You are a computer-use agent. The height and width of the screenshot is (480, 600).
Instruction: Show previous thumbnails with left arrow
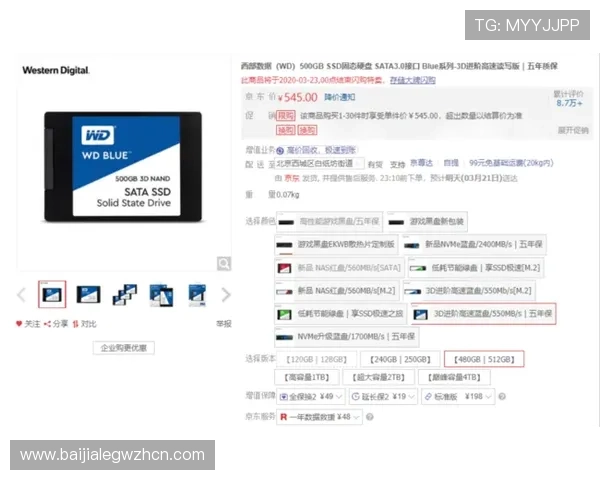tap(21, 295)
